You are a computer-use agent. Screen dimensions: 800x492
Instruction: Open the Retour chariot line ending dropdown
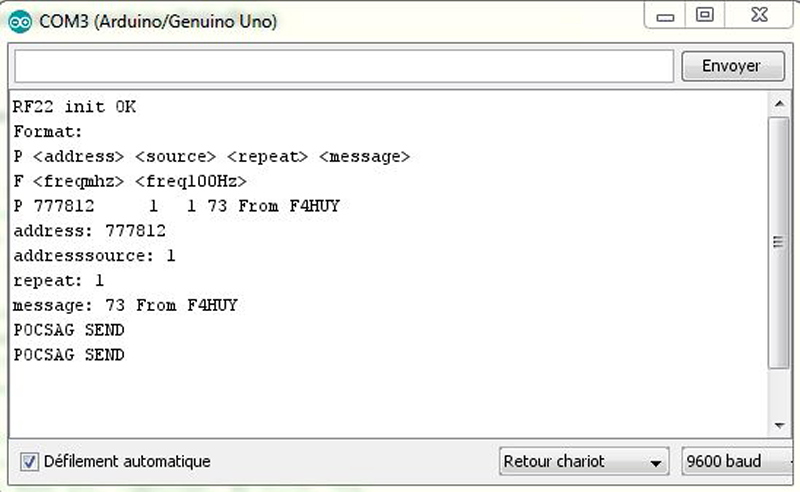coord(584,461)
